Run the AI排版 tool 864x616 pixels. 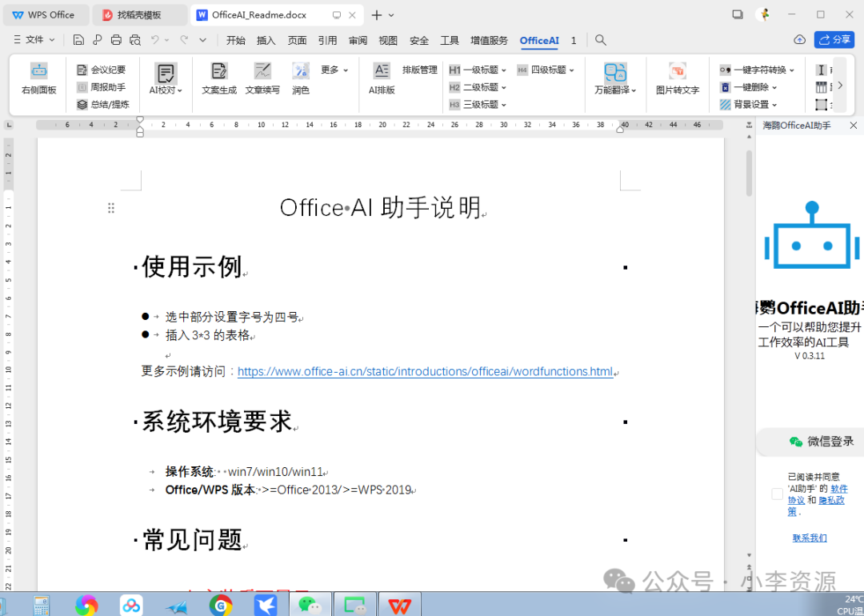coord(382,78)
